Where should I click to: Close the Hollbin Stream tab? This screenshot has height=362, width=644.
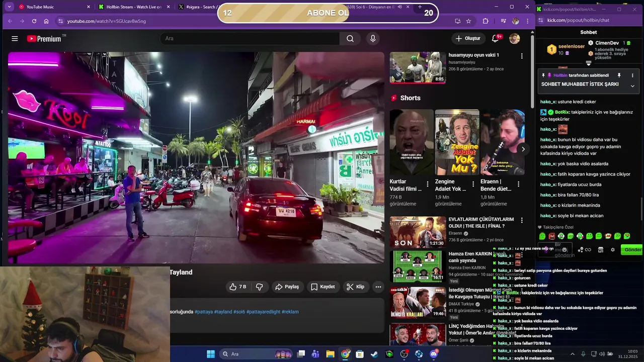pos(168,7)
